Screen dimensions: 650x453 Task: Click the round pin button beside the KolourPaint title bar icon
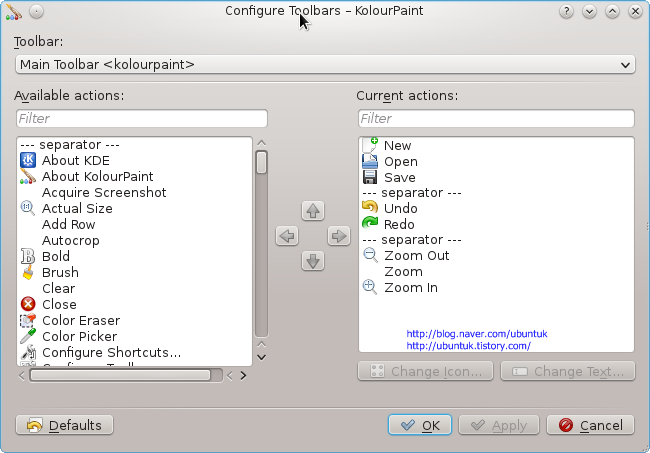36,11
